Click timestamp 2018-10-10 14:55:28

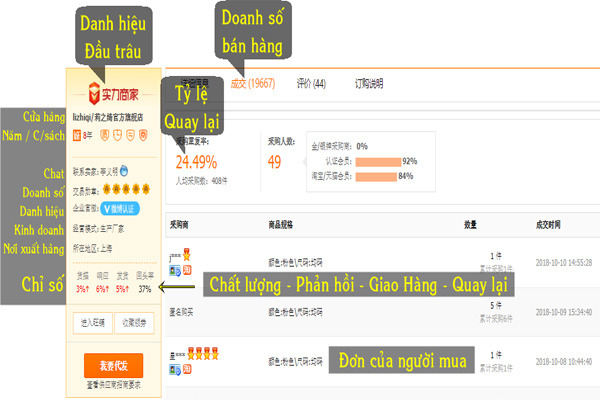point(564,263)
